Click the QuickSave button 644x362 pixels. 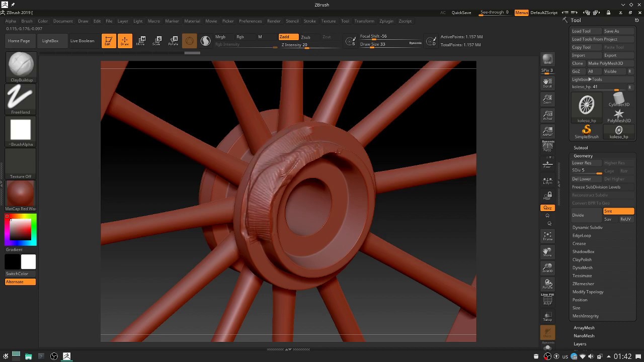pos(461,13)
